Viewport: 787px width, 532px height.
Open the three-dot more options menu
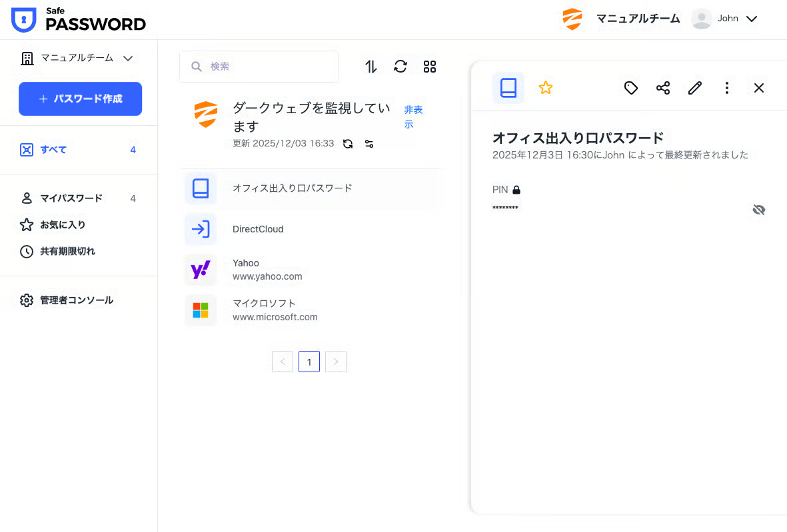726,88
